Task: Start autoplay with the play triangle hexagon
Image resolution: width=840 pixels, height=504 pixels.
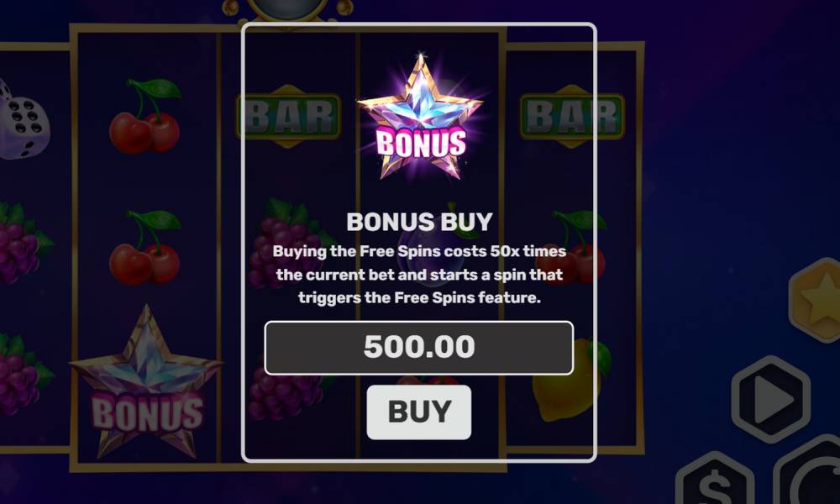Action: (771, 398)
